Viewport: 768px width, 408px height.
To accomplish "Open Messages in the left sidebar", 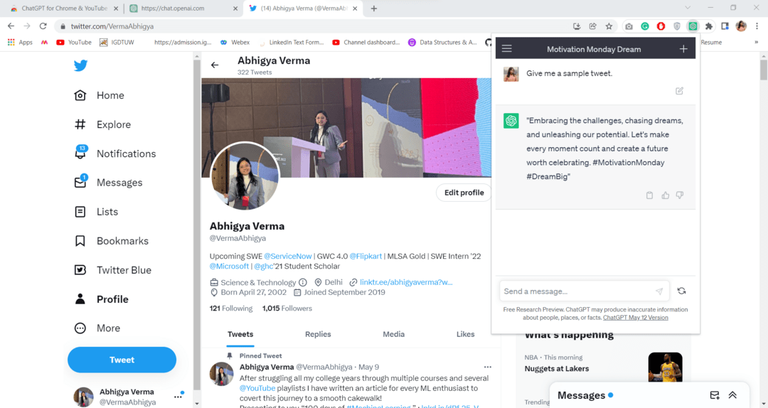I will pyautogui.click(x=108, y=182).
